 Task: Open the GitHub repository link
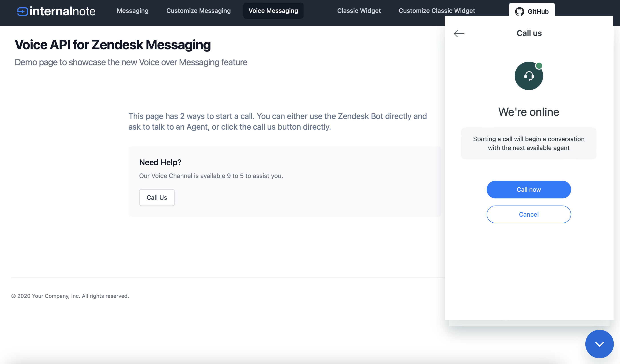pos(532,11)
